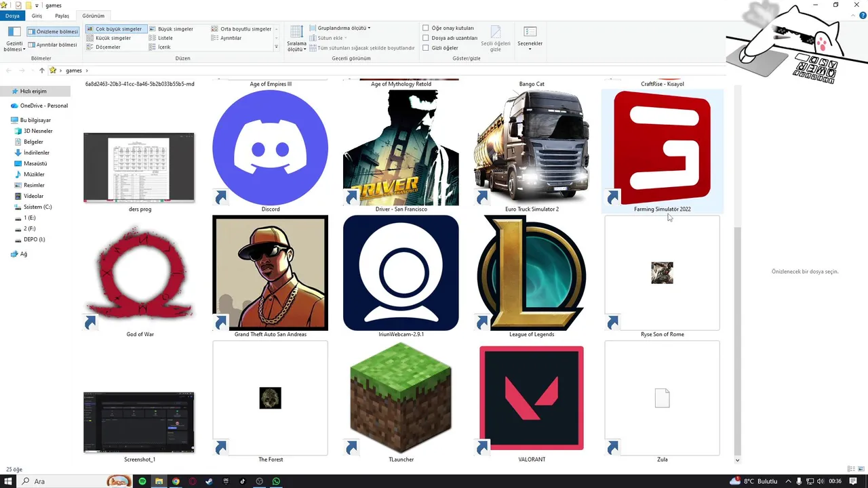The height and width of the screenshot is (488, 868).
Task: Open the Seçenekler dropdown
Action: click(530, 39)
